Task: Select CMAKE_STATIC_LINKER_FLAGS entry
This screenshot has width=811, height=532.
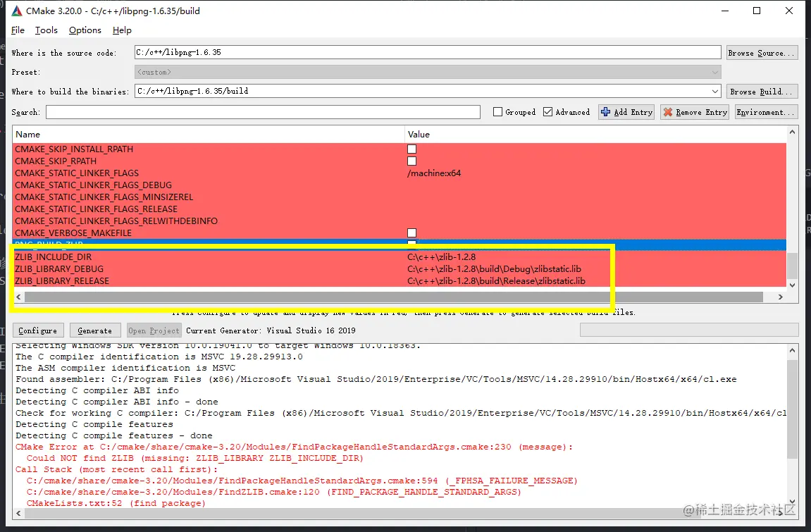Action: coord(77,173)
